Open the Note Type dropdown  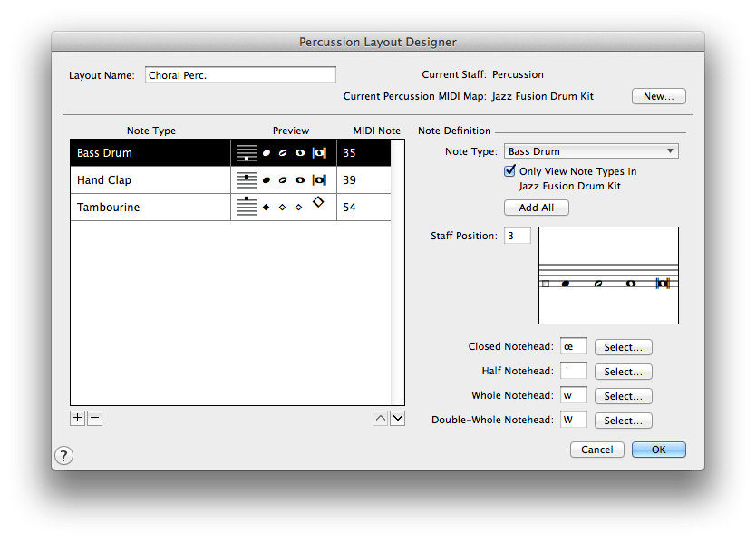[x=591, y=151]
